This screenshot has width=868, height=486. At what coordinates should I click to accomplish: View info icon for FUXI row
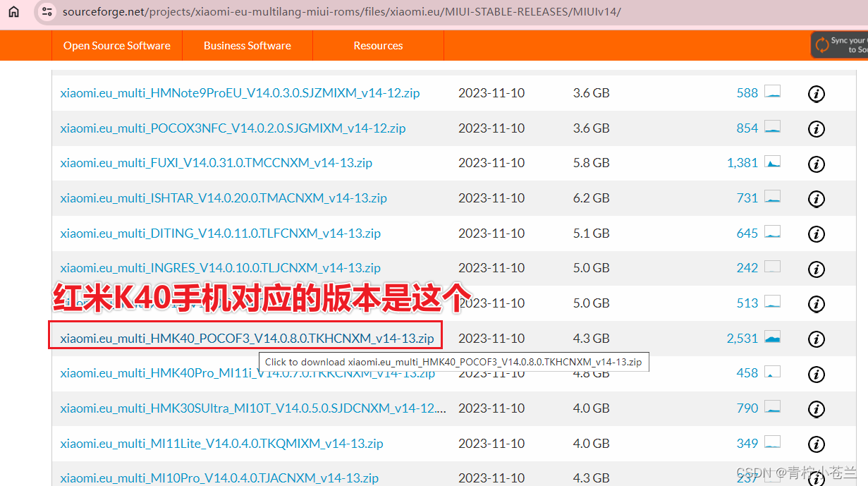816,164
